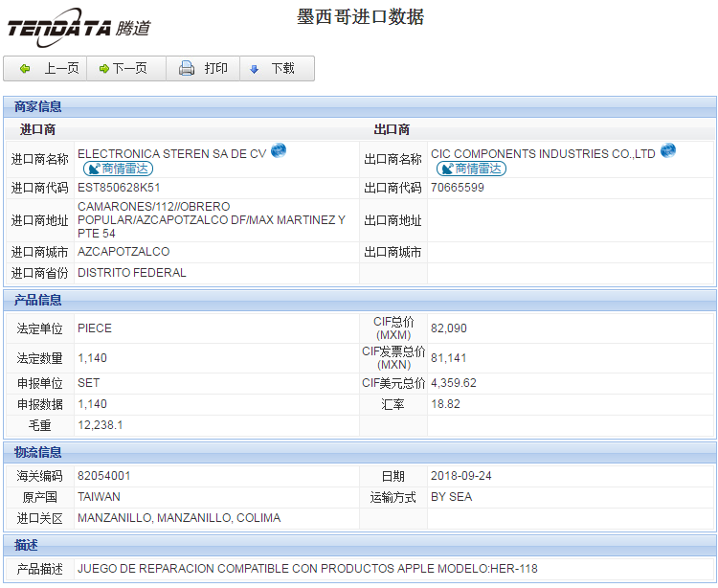Screen dimensions: 718x588
Task: Open globe icon beside CIC COMPONENTS INDUSTRIES
Action: tap(668, 150)
